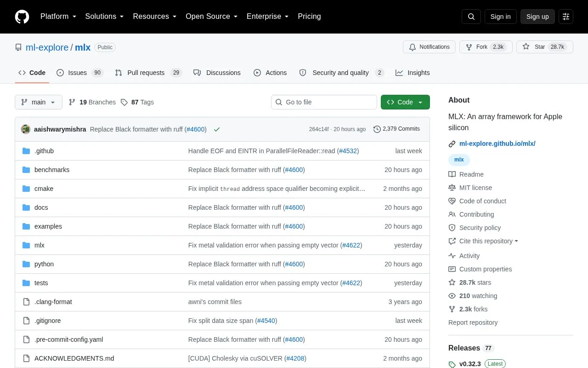The width and height of the screenshot is (588, 368).
Task: Expand the Platform menu
Action: pyautogui.click(x=58, y=17)
